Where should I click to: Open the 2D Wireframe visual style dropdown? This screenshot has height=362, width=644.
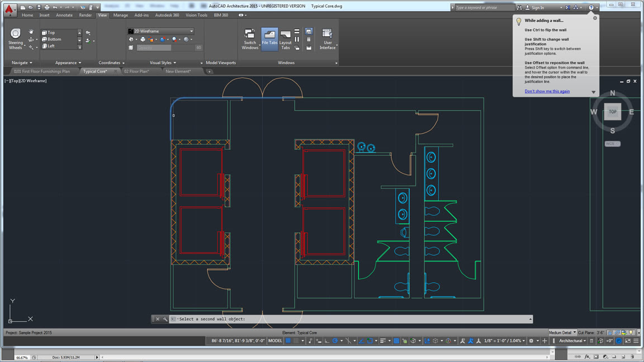[x=161, y=31]
